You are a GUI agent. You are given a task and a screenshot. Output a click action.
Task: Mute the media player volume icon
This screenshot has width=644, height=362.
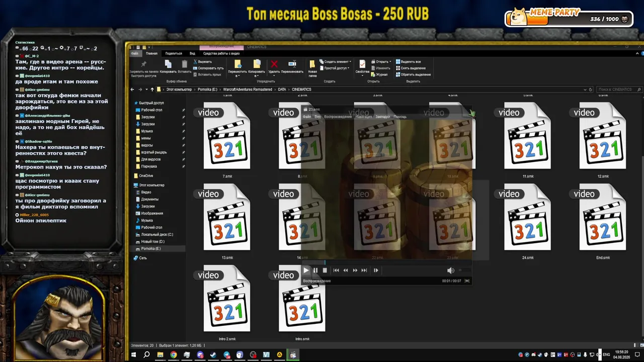coord(450,270)
